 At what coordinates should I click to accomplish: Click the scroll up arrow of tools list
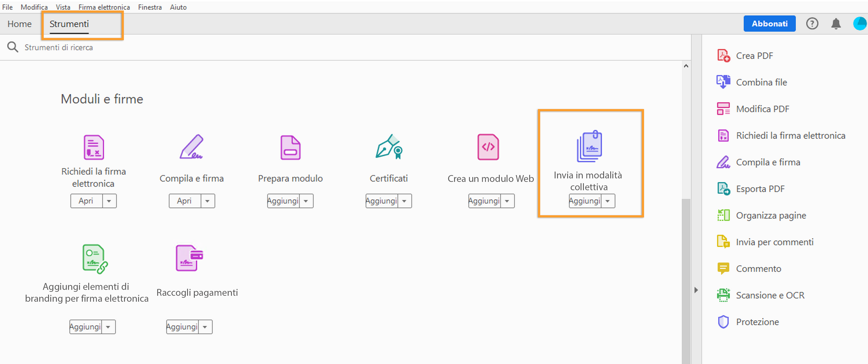[686, 66]
